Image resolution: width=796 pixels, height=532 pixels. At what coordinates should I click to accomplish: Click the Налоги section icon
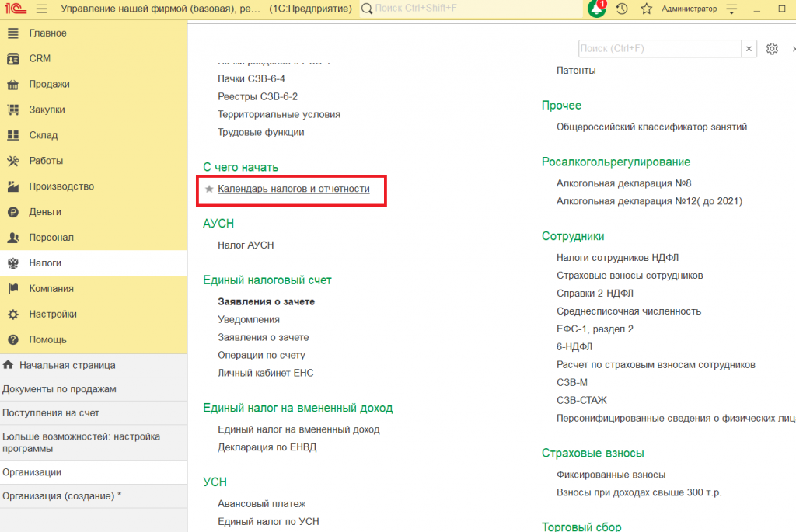(x=13, y=263)
